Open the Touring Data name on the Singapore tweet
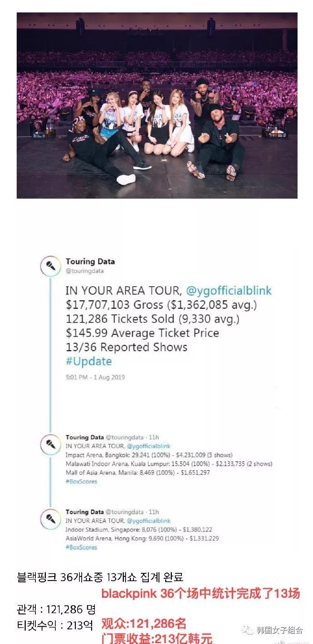This screenshot has width=313, height=644. pyautogui.click(x=85, y=512)
